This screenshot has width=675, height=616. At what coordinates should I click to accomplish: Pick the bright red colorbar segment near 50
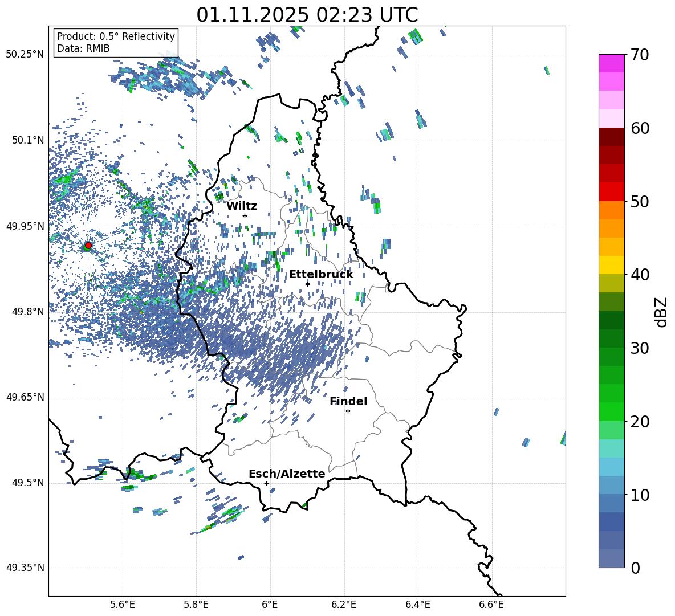click(x=611, y=191)
